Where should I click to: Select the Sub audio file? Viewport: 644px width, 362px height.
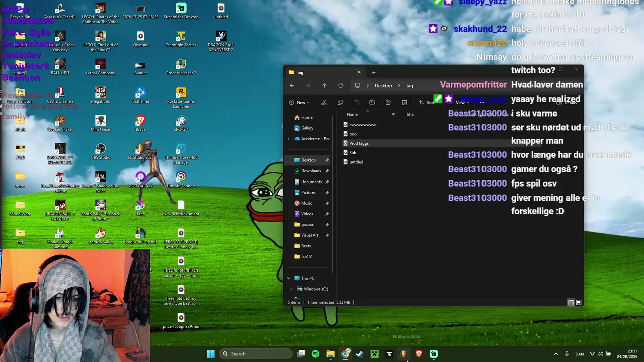click(x=353, y=153)
